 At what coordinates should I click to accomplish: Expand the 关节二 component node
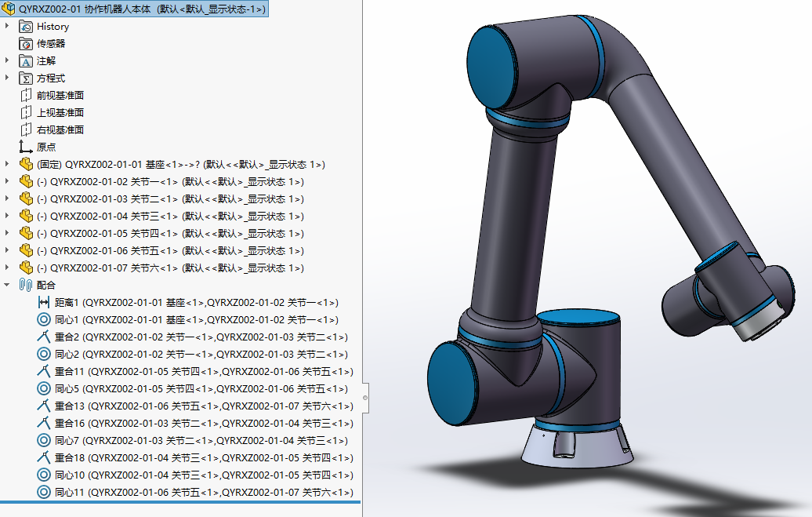tap(7, 198)
